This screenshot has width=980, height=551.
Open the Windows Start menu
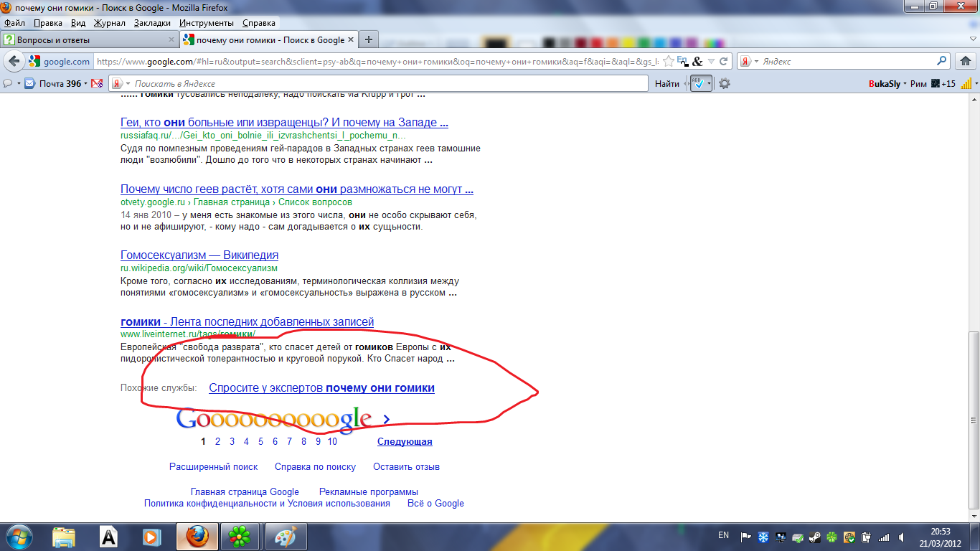(x=19, y=537)
